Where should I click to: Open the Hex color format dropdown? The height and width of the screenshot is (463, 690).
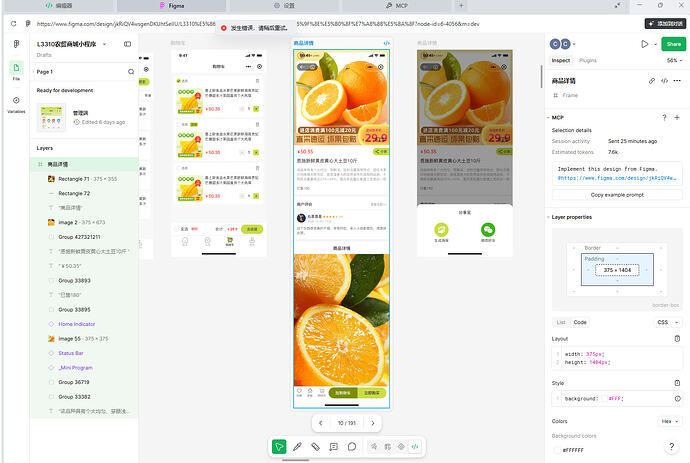pos(670,421)
